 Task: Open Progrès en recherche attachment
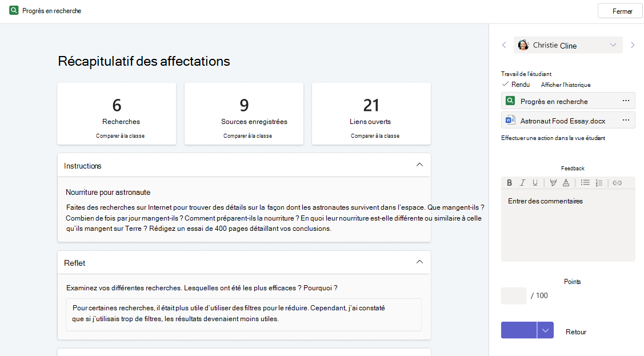(568, 101)
